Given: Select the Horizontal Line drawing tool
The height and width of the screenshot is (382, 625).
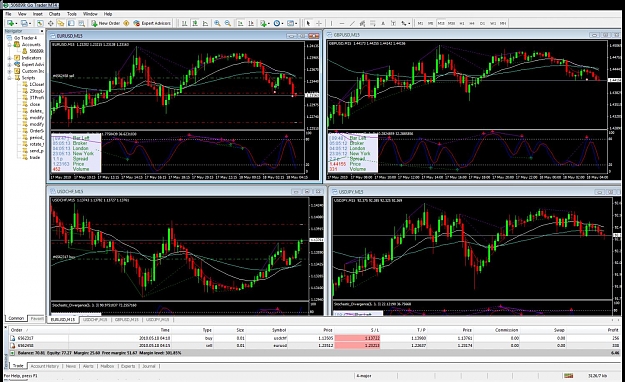Looking at the screenshot, I should point(342,24).
